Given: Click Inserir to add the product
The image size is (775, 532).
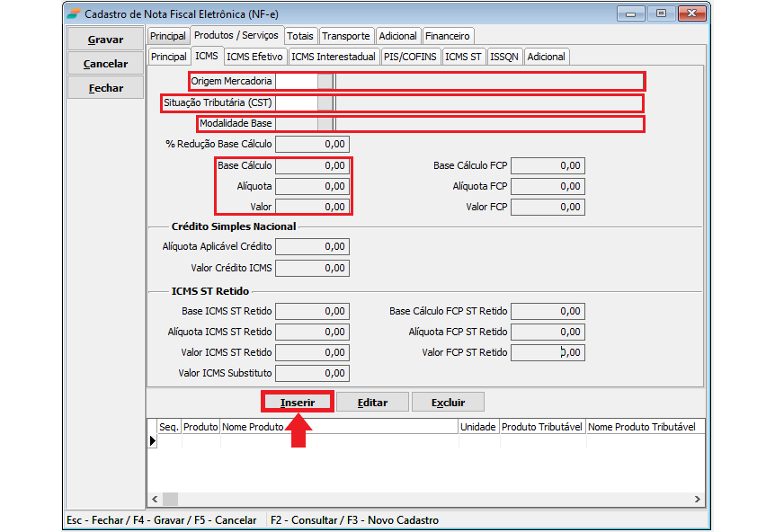Looking at the screenshot, I should [x=297, y=402].
